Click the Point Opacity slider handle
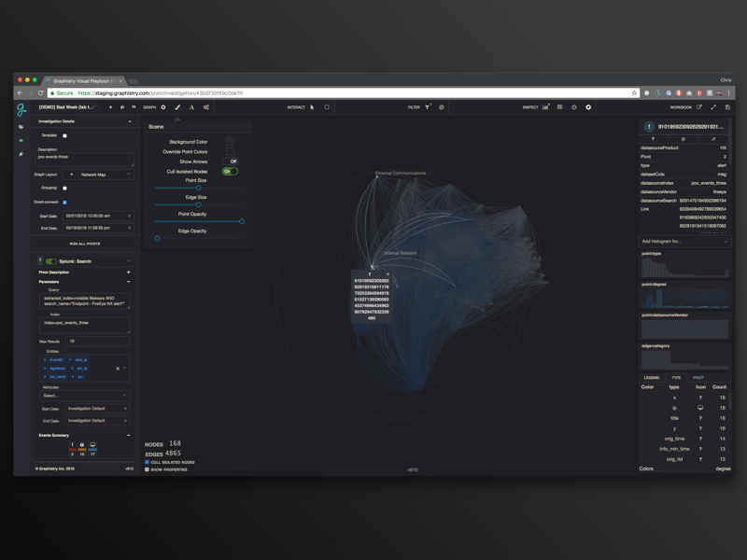This screenshot has height=560, width=747. [x=242, y=222]
